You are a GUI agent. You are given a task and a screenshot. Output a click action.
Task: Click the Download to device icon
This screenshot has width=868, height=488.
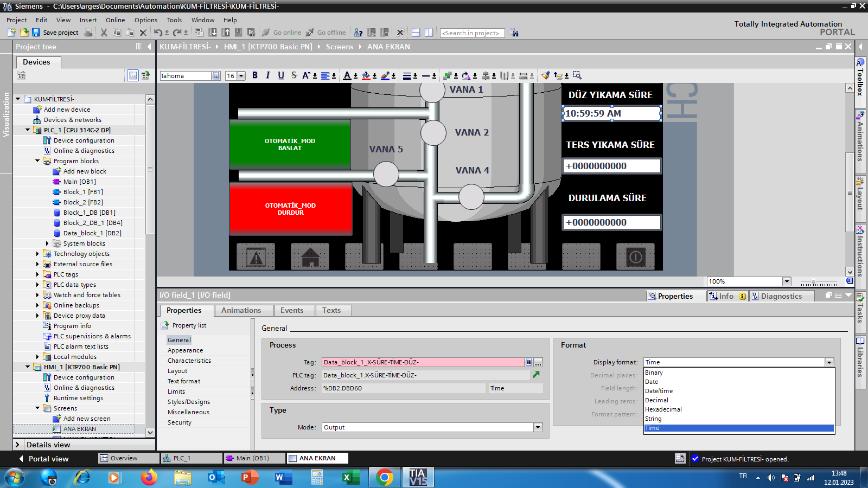pyautogui.click(x=213, y=33)
